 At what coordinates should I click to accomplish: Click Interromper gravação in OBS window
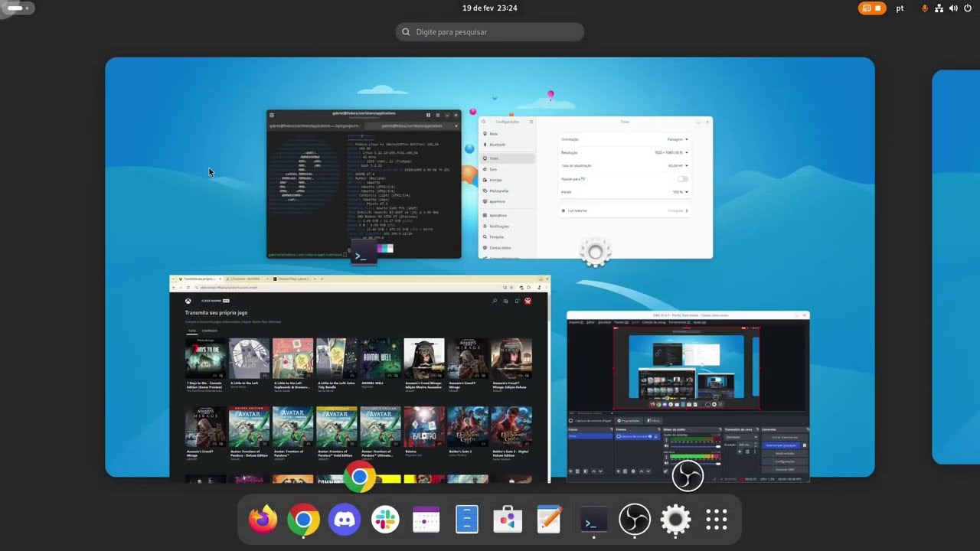tap(781, 445)
